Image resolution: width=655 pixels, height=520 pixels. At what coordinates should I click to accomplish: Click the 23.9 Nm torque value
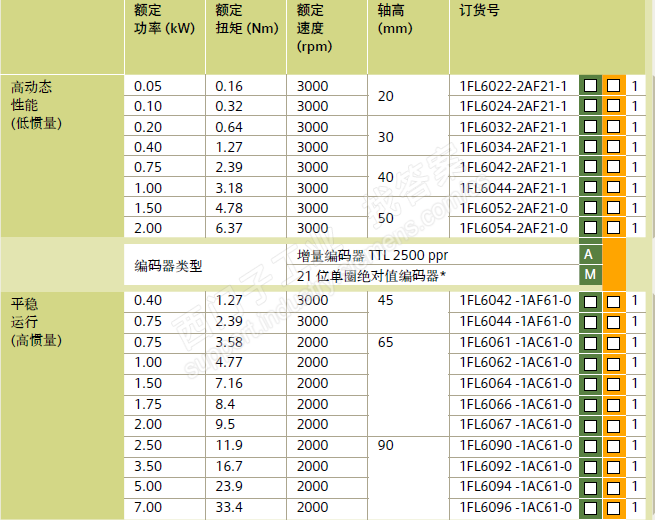pyautogui.click(x=229, y=487)
